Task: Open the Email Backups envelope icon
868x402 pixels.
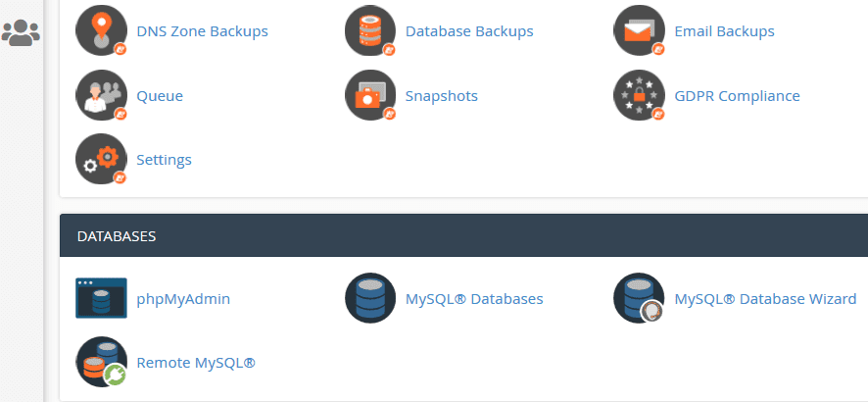Action: point(639,30)
